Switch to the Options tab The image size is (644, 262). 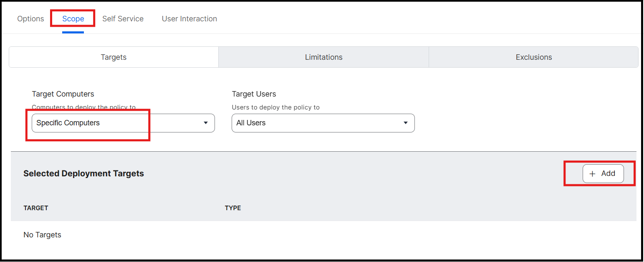pyautogui.click(x=30, y=19)
